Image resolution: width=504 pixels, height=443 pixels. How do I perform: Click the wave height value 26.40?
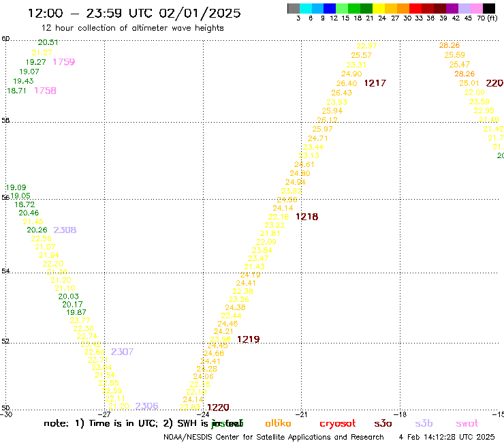click(x=347, y=83)
